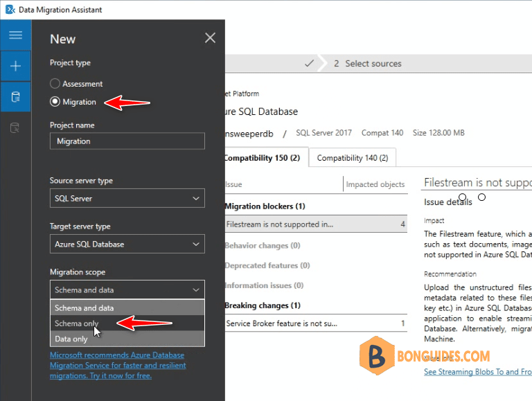Image resolution: width=532 pixels, height=401 pixels.
Task: Close the New project panel
Action: [210, 37]
